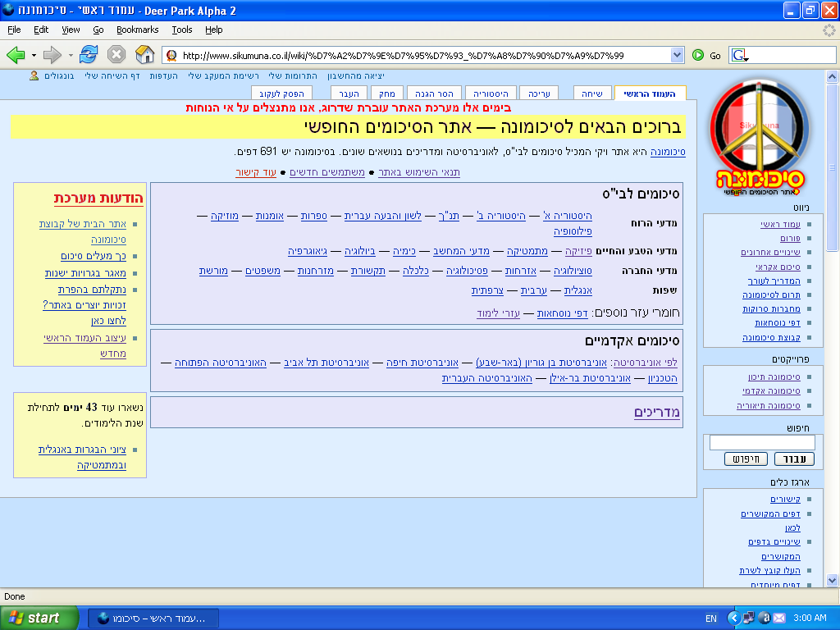The width and height of the screenshot is (840, 630).
Task: Open the address bar URL dropdown
Action: [678, 55]
